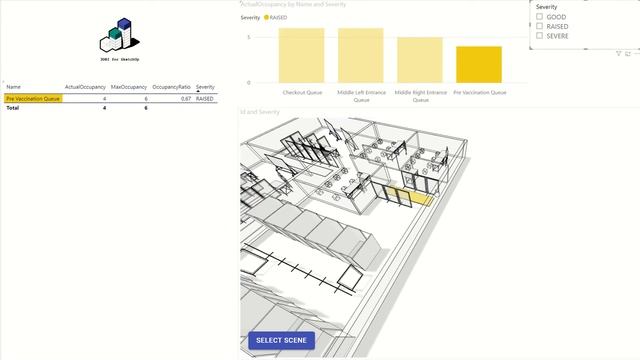Click the Severity slicer title
The image size is (640, 360).
point(546,7)
